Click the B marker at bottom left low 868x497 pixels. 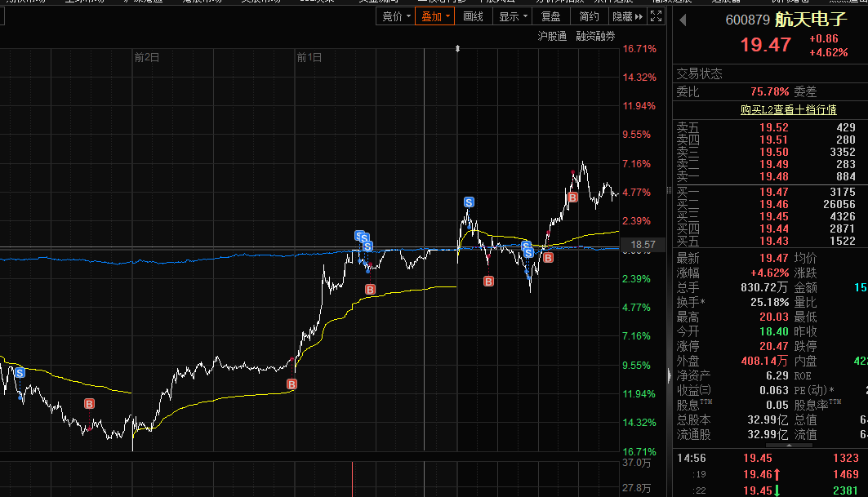pyautogui.click(x=89, y=404)
